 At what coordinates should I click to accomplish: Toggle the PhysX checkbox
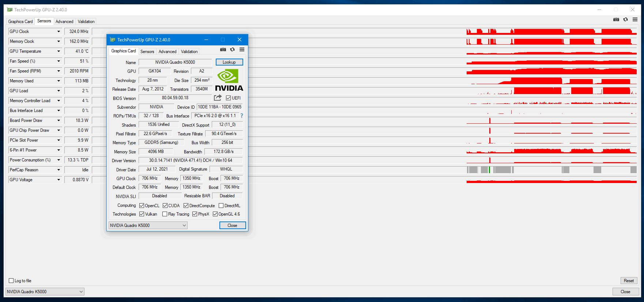pyautogui.click(x=195, y=214)
